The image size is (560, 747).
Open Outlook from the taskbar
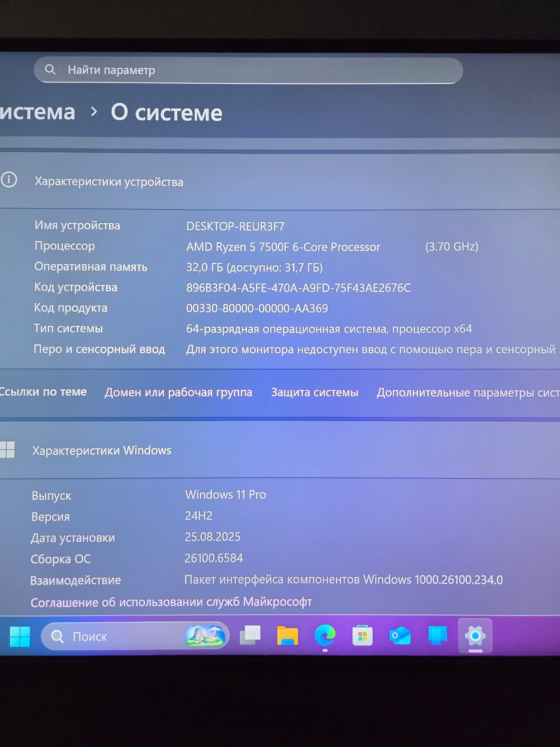tap(400, 636)
